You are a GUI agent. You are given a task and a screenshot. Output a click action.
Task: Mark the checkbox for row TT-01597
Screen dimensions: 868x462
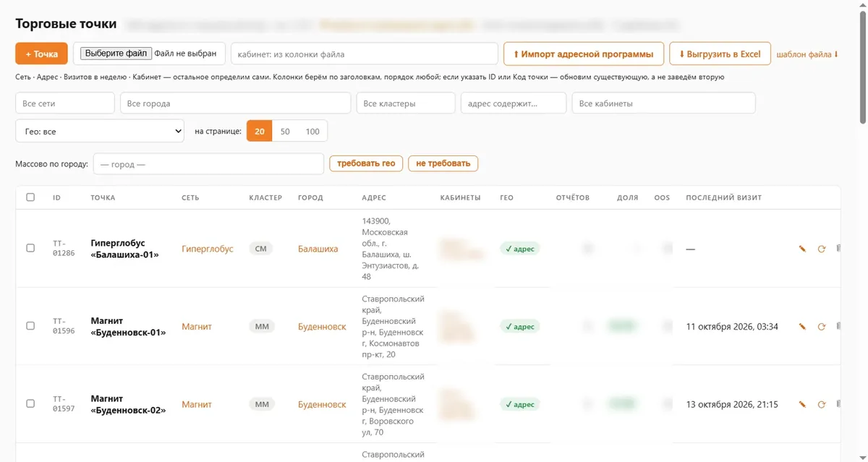tap(30, 404)
